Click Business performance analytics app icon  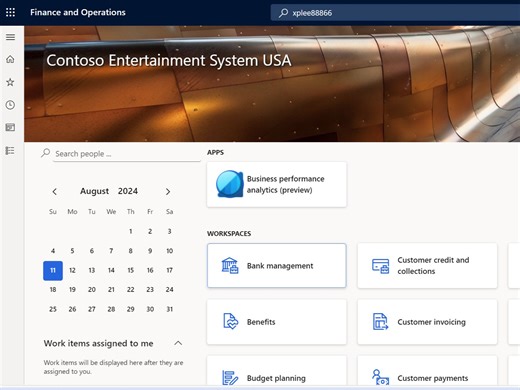click(x=230, y=184)
